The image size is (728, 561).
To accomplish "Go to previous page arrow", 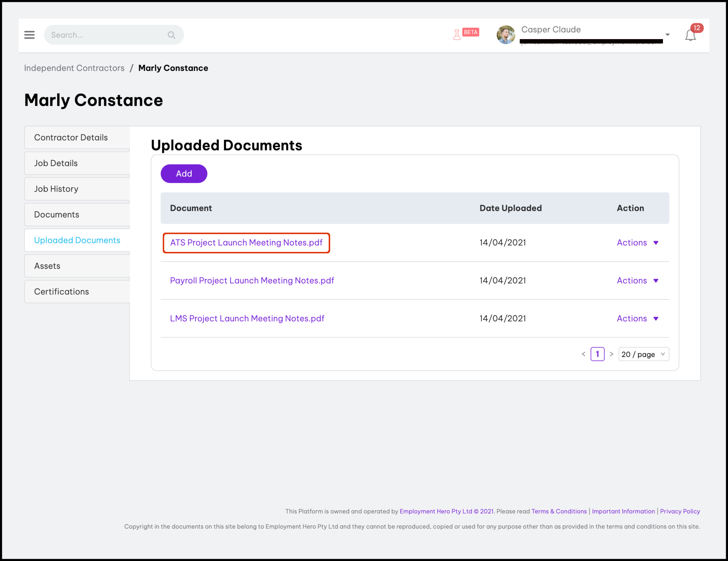I will (583, 354).
